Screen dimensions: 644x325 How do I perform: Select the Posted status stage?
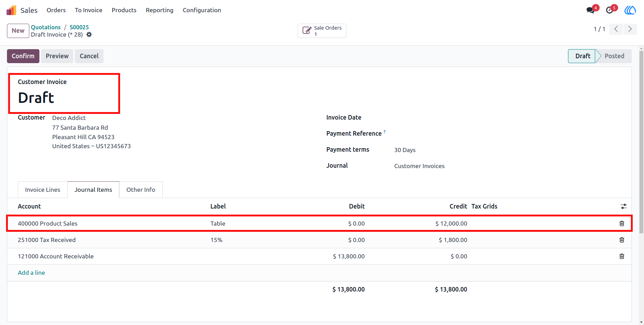coord(614,56)
